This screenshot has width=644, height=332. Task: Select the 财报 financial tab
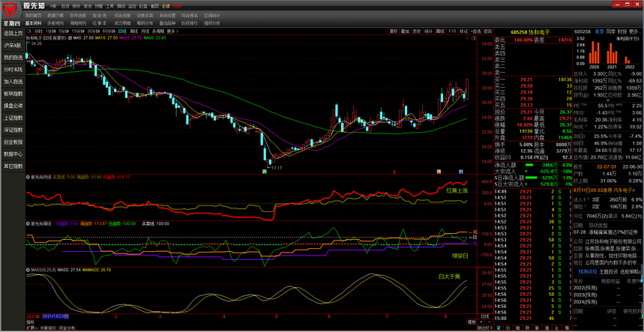click(622, 31)
